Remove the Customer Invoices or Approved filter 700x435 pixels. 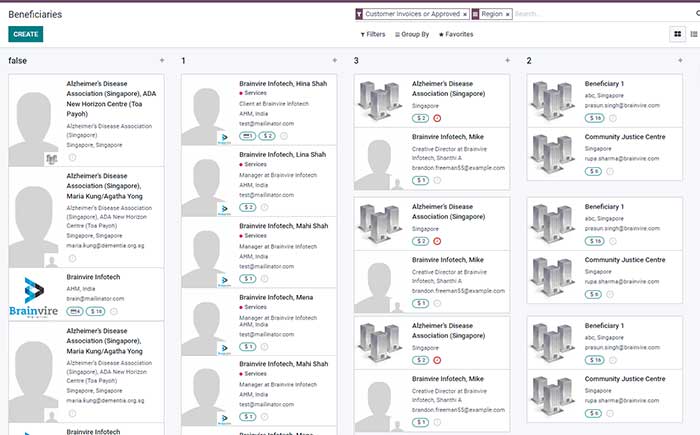tap(465, 14)
